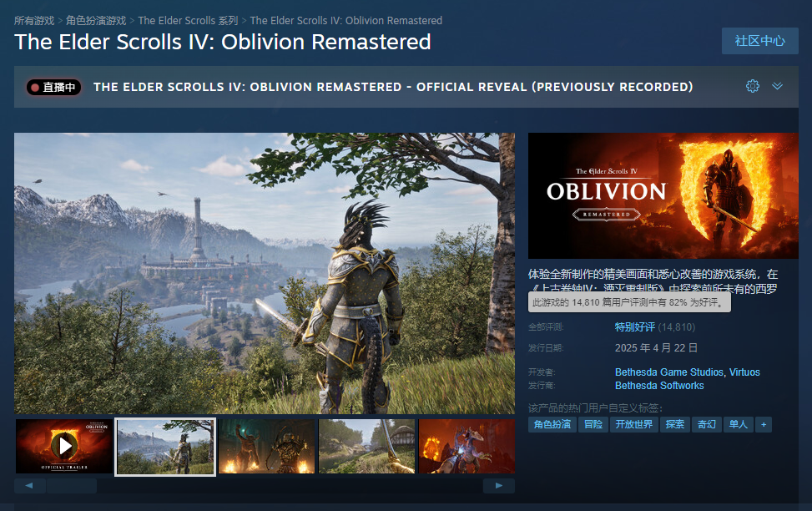Add a custom tag with plus button

point(764,424)
